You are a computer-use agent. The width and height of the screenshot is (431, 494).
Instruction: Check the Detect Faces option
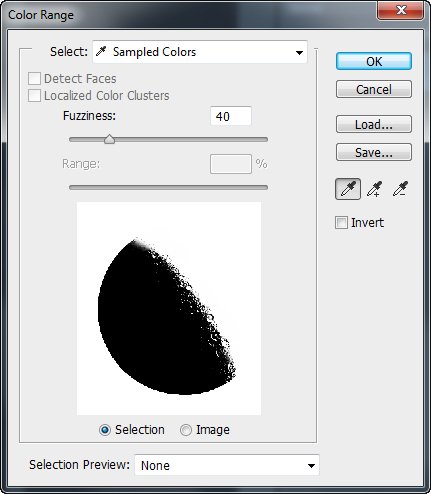click(34, 79)
